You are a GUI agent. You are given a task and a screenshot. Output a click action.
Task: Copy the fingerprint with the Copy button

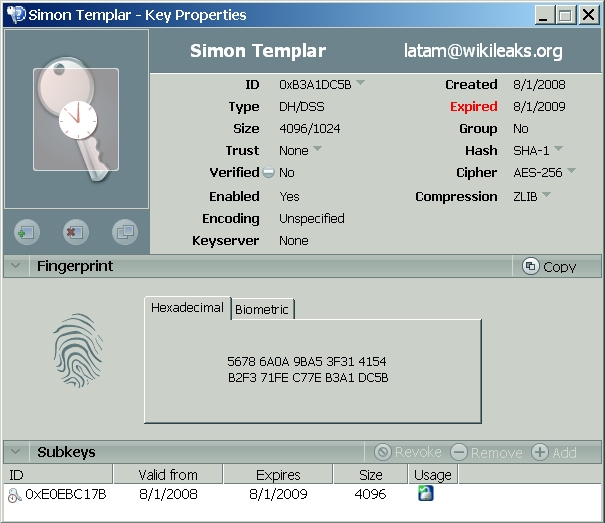[x=549, y=266]
